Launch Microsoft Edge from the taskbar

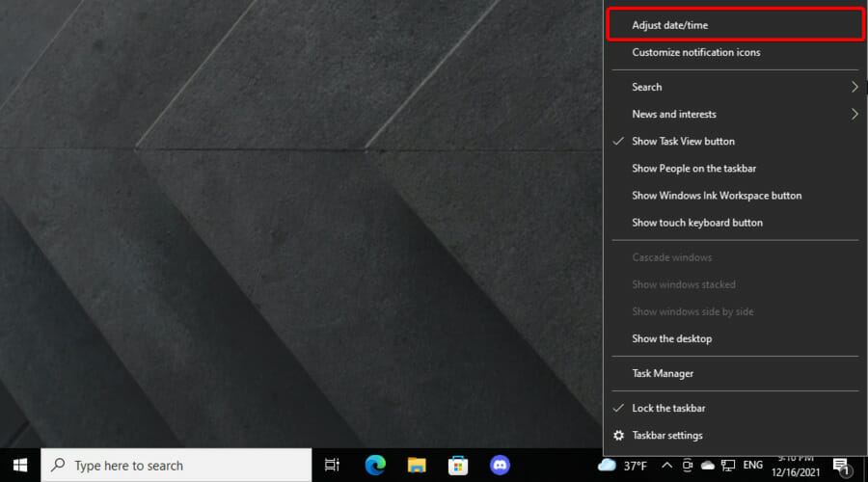click(375, 466)
